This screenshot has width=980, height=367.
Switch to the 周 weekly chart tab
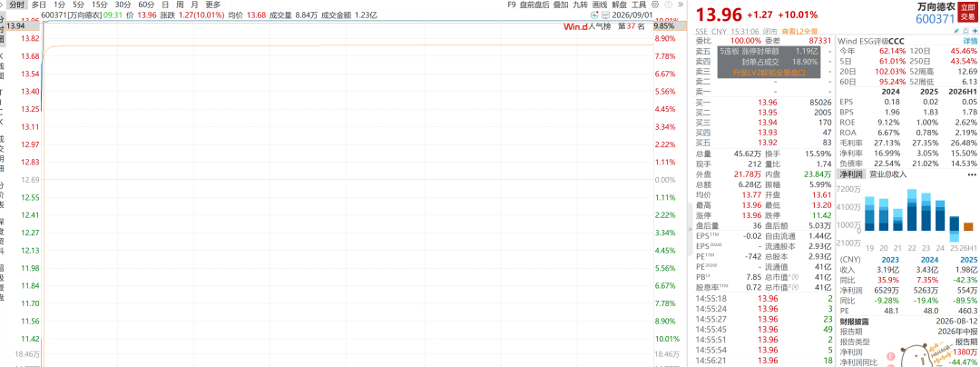(180, 5)
